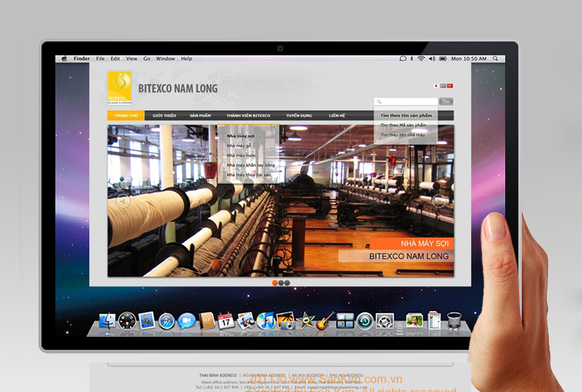Click BITEXCO NAM LONG site title
The height and width of the screenshot is (392, 582).
pyautogui.click(x=178, y=88)
